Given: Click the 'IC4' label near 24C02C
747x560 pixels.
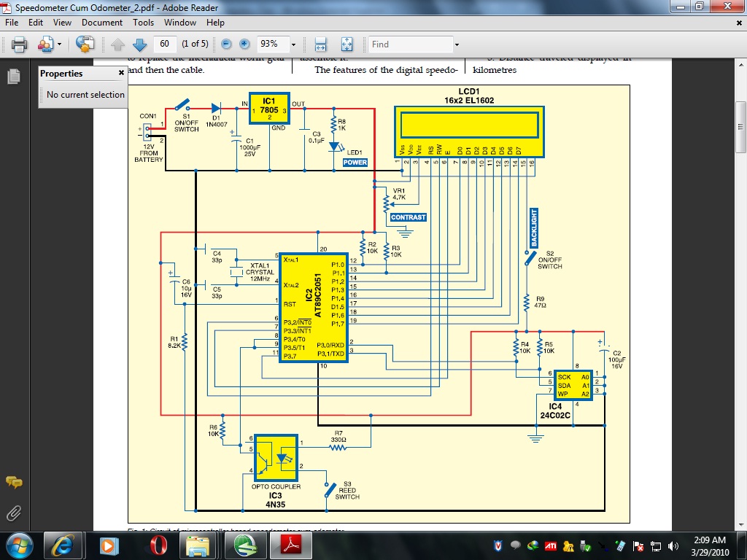Looking at the screenshot, I should coord(555,407).
